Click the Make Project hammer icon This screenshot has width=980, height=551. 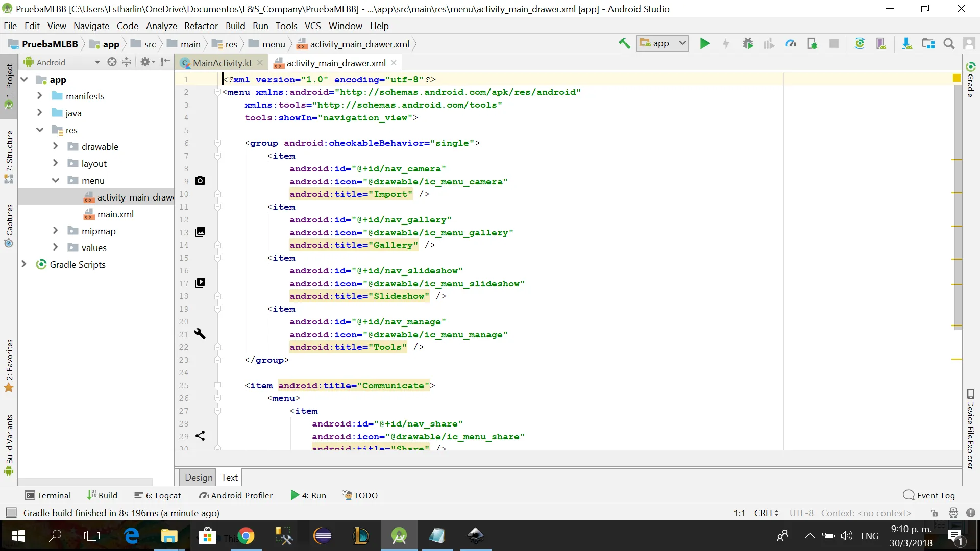(624, 44)
